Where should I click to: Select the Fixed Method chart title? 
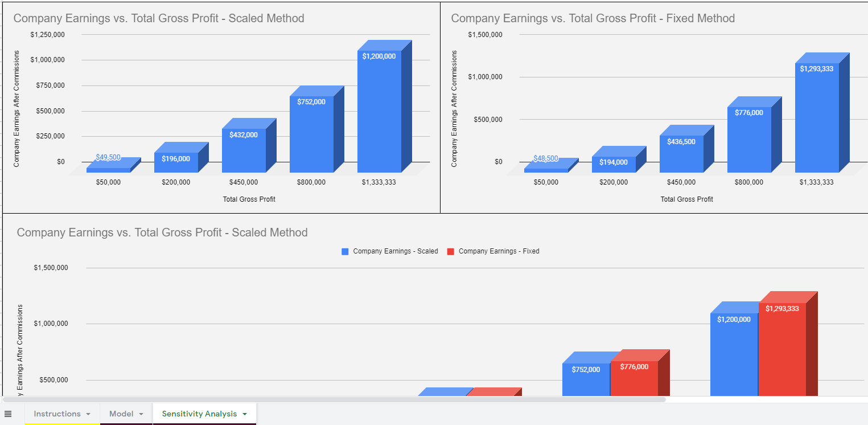593,18
